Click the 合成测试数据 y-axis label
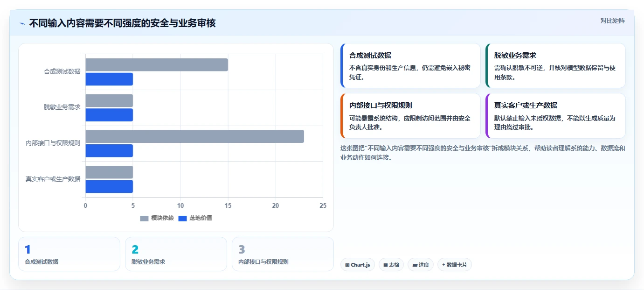Image resolution: width=644 pixels, height=290 pixels. (x=62, y=71)
